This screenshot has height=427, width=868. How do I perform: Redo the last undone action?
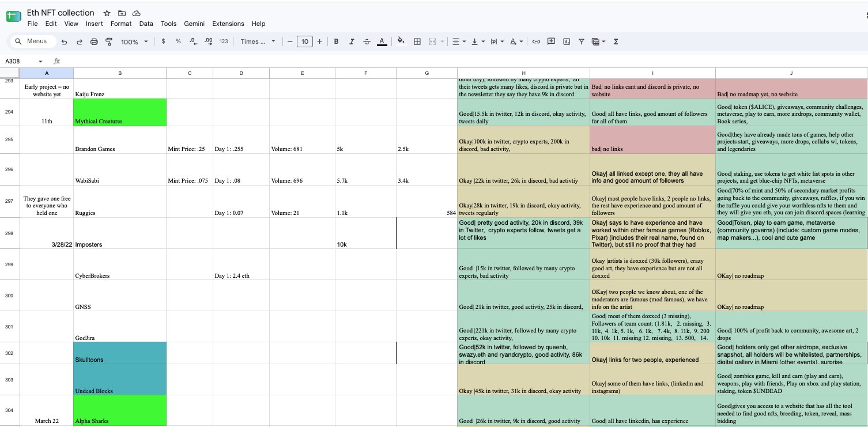point(79,41)
